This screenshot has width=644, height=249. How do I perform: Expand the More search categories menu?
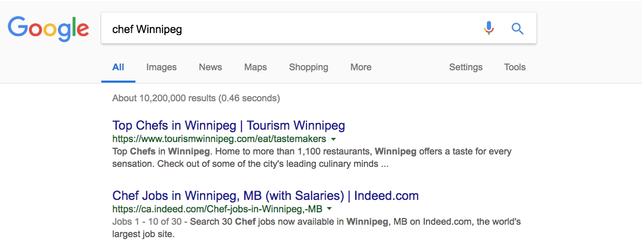tap(361, 67)
